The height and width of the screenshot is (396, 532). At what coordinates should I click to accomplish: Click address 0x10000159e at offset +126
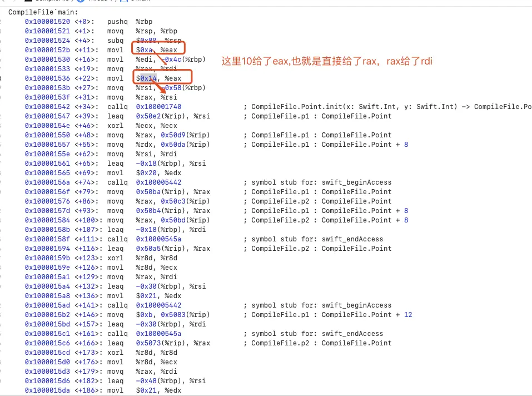coord(47,268)
